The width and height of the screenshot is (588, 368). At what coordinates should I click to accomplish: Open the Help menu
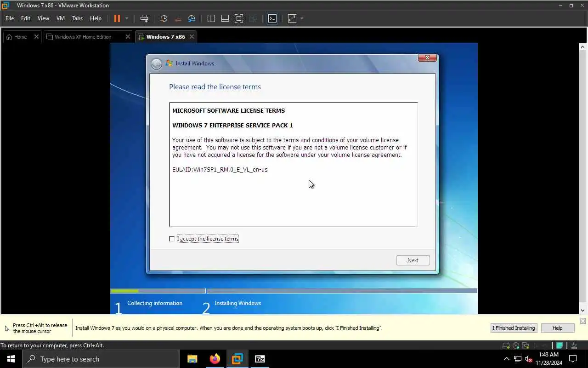[96, 18]
